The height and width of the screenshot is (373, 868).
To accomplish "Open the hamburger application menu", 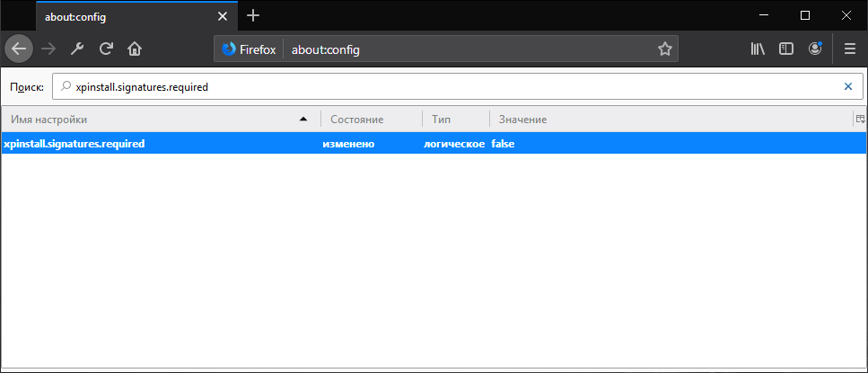I will click(850, 49).
